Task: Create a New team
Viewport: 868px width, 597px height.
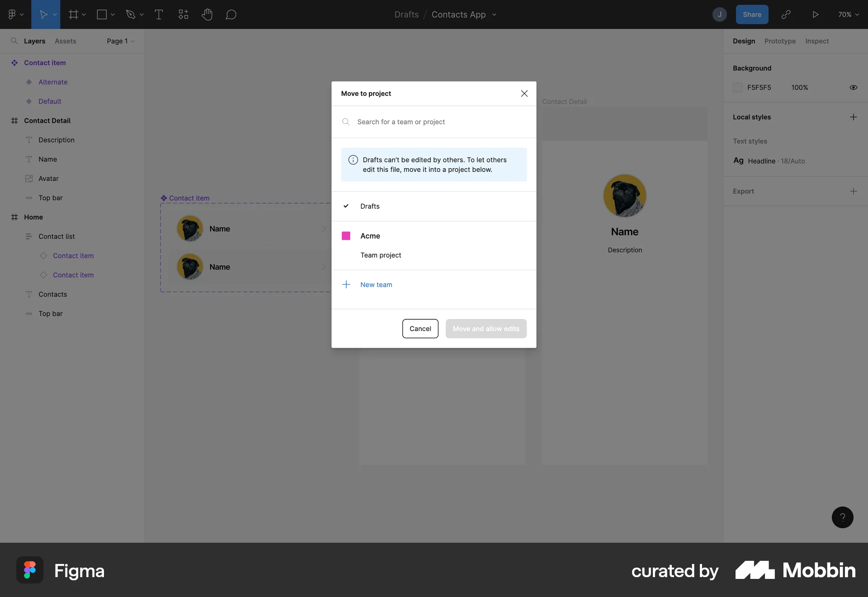Action: pyautogui.click(x=376, y=284)
